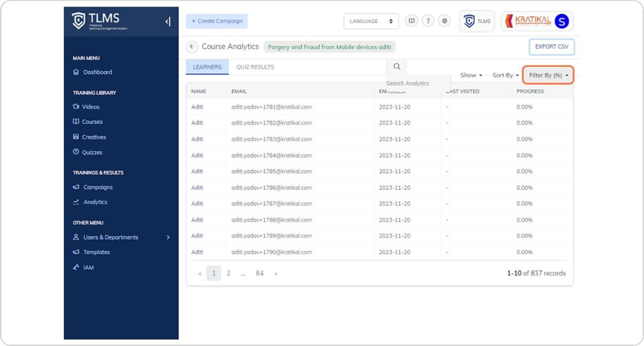Click email aditi.yadav+1789@kratikal.com
The image size is (644, 346).
coord(271,235)
